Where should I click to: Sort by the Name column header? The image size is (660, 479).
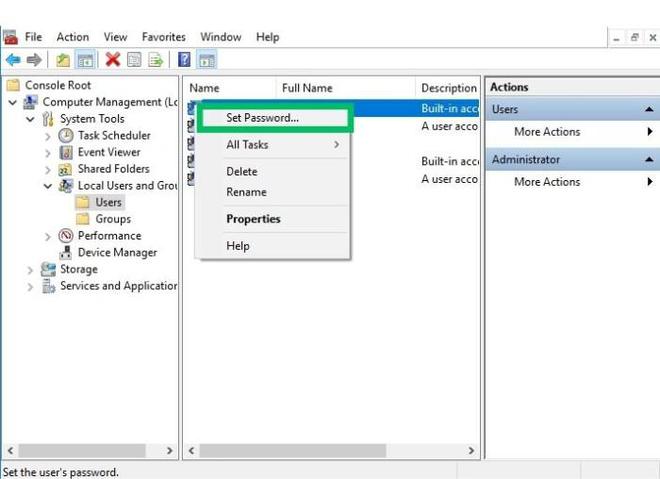point(230,88)
